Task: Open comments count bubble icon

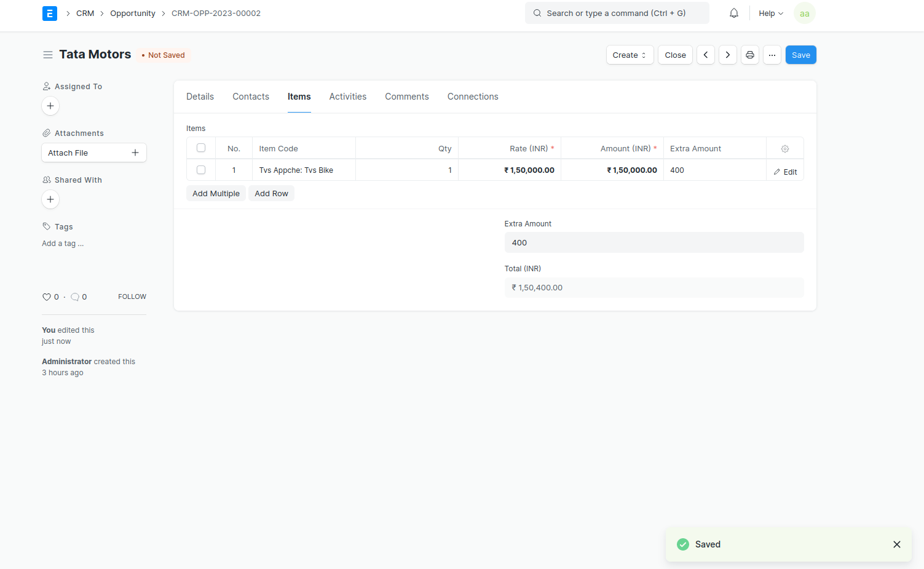Action: click(x=75, y=297)
